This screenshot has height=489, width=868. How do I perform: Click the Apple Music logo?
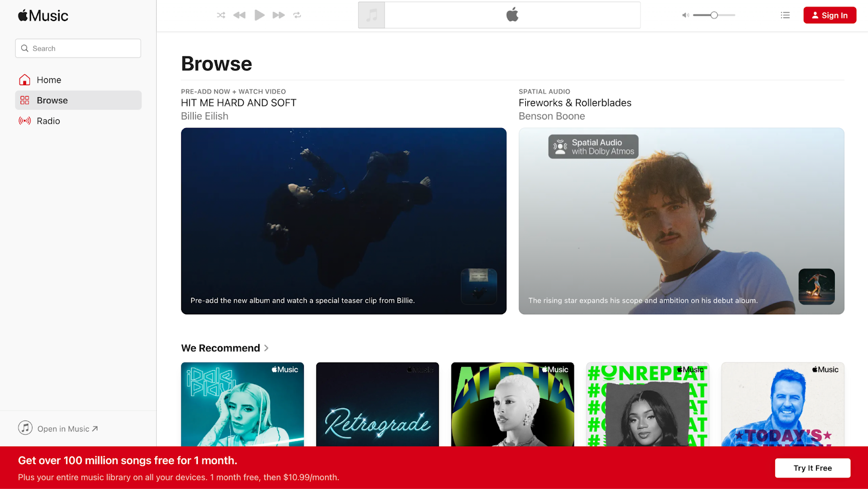point(43,16)
